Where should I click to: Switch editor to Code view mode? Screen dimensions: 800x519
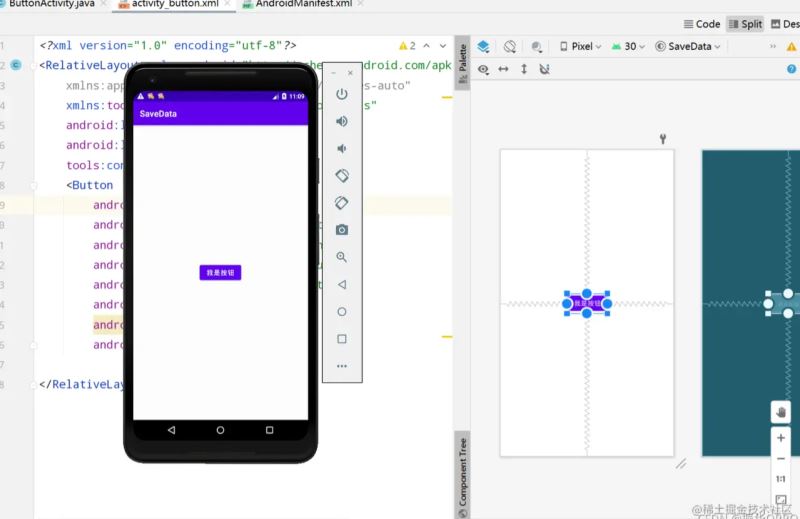[x=702, y=24]
